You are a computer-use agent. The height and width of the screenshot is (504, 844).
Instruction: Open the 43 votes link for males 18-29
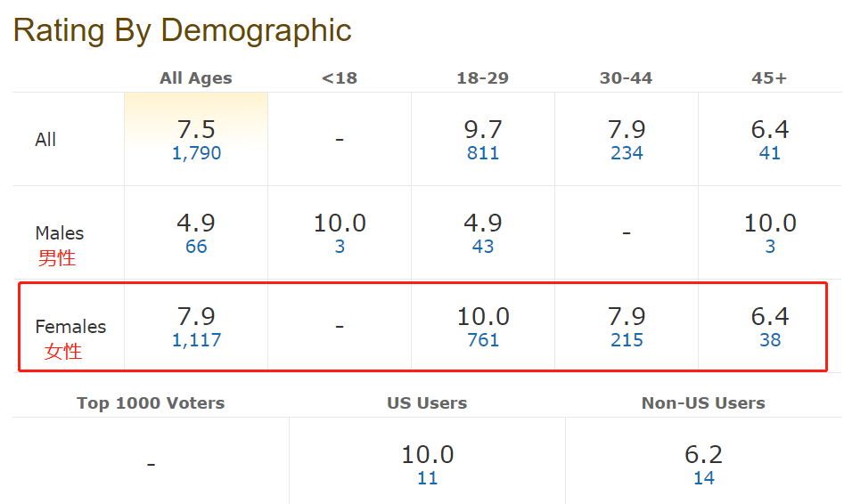(x=483, y=247)
